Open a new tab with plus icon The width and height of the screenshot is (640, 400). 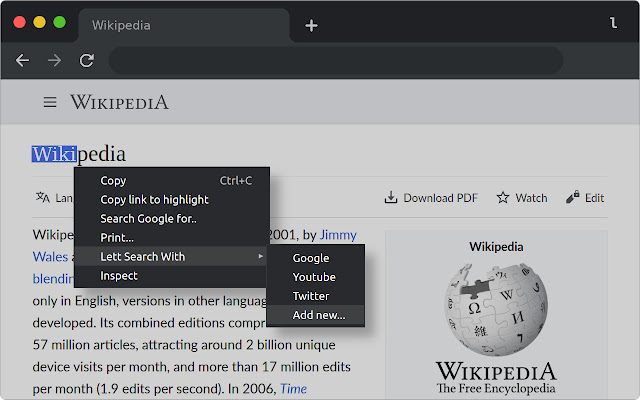[311, 25]
